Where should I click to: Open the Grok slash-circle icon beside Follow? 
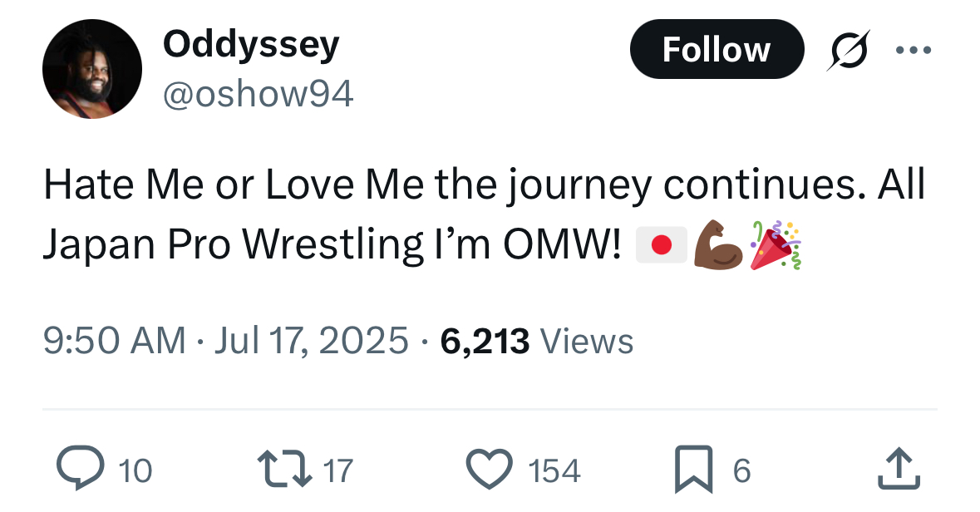849,50
